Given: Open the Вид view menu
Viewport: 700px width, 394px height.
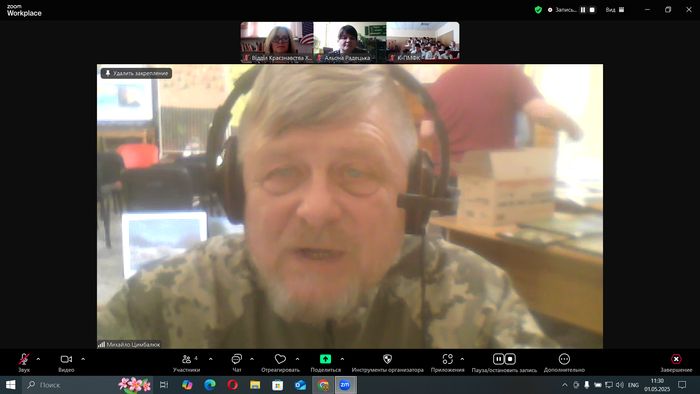Looking at the screenshot, I should point(615,9).
